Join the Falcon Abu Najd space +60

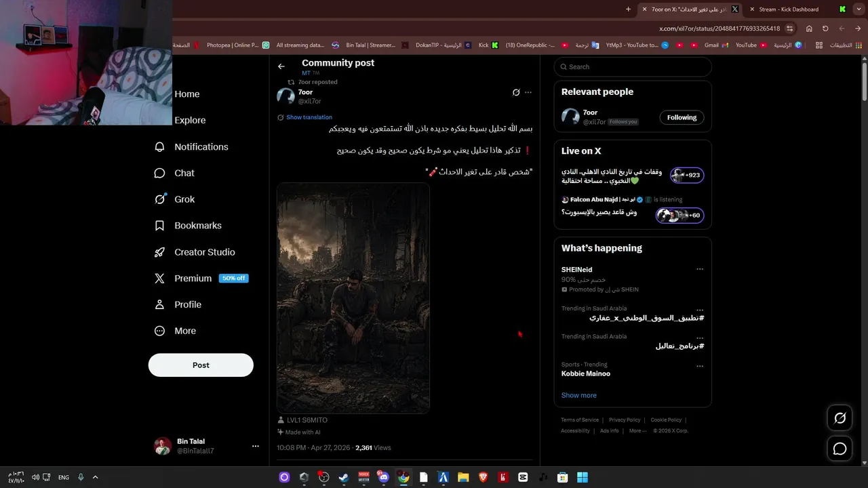pos(679,216)
